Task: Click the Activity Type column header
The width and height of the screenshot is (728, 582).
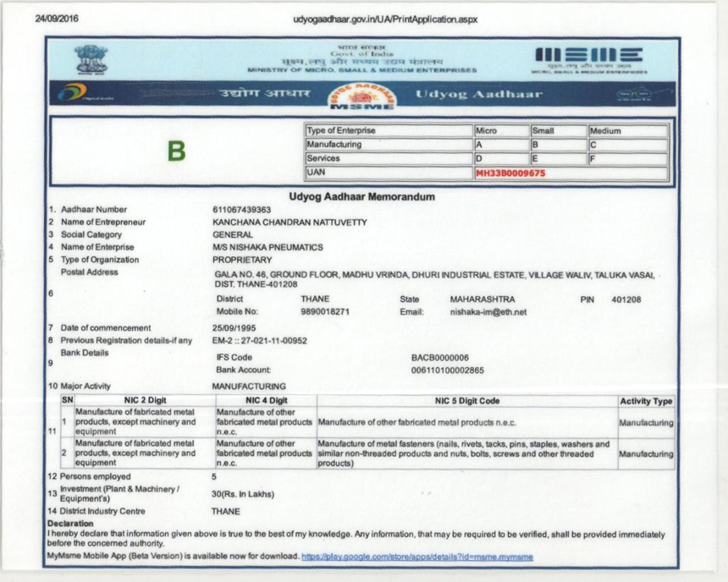Action: [x=646, y=401]
